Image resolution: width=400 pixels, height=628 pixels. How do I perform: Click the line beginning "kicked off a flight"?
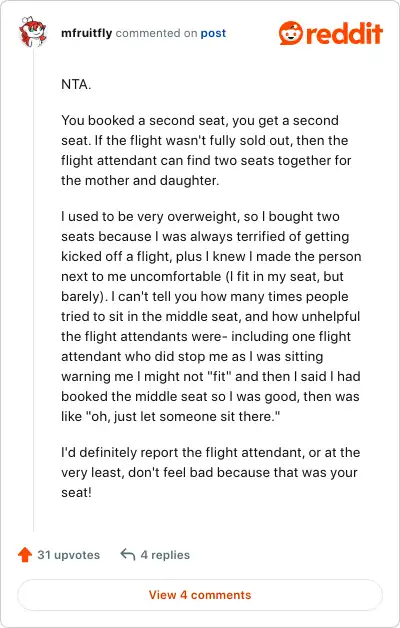point(211,257)
